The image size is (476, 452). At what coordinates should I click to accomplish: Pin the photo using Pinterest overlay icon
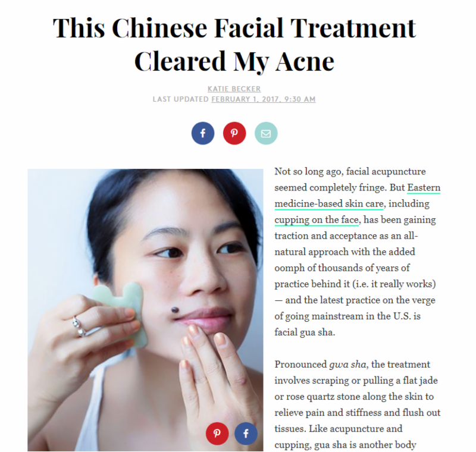(217, 433)
